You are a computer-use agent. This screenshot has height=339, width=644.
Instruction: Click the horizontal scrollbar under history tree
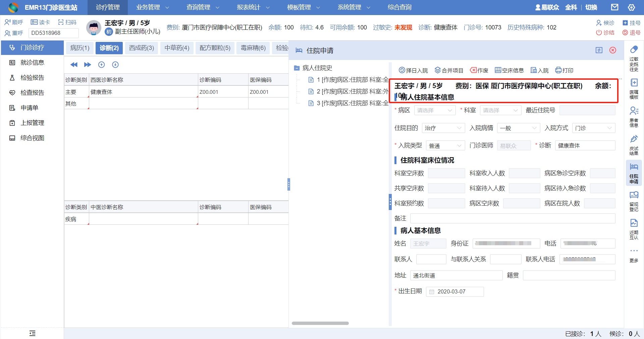tap(320, 323)
